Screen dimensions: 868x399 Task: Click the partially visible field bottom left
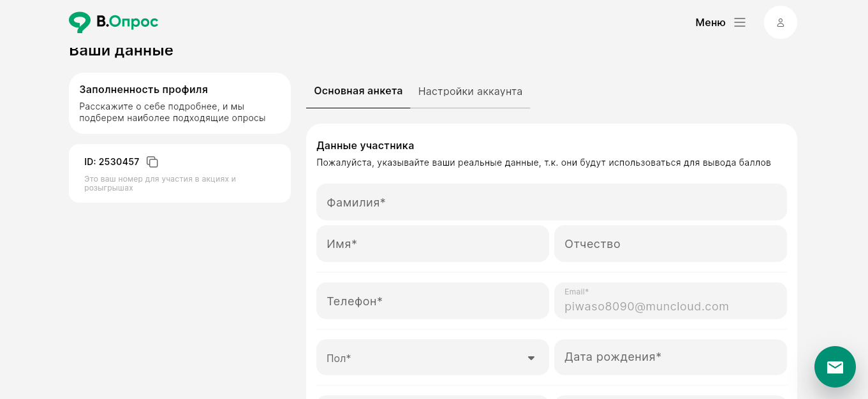click(432, 397)
